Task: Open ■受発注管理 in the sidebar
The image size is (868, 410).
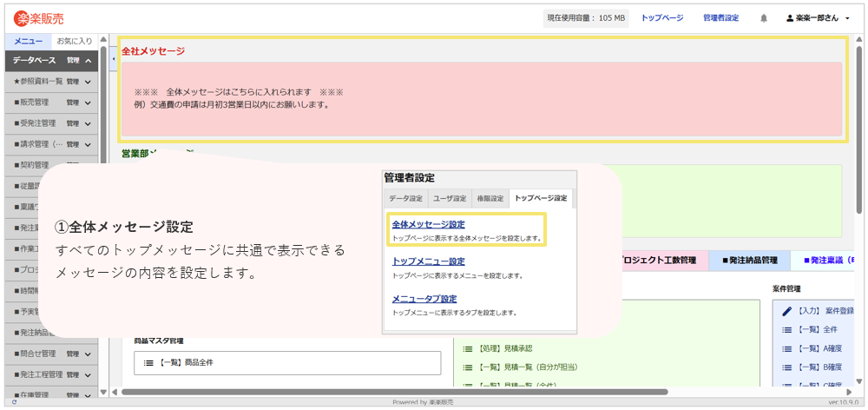Action: pyautogui.click(x=35, y=123)
